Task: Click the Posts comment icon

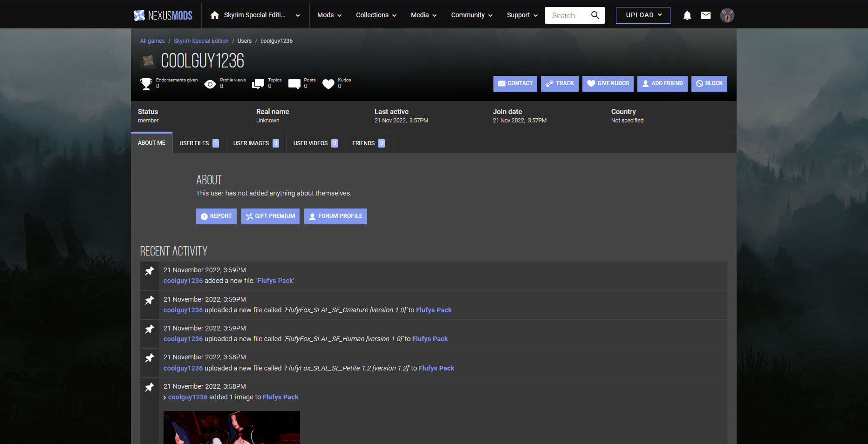Action: point(294,84)
